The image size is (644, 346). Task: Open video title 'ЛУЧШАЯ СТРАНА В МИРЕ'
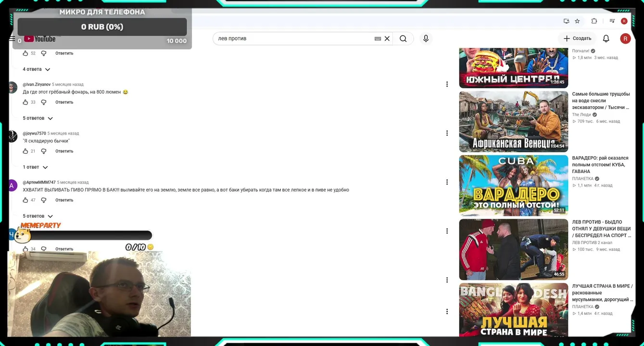pyautogui.click(x=603, y=293)
